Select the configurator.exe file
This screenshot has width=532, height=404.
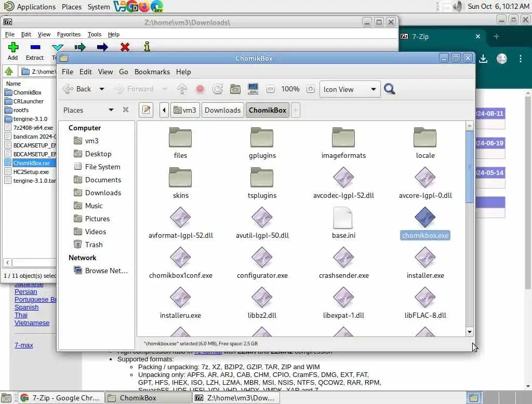[x=262, y=263]
